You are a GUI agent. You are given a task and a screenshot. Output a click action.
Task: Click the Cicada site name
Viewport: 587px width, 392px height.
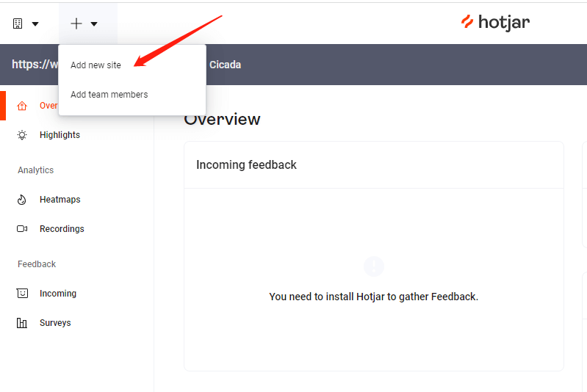click(225, 65)
